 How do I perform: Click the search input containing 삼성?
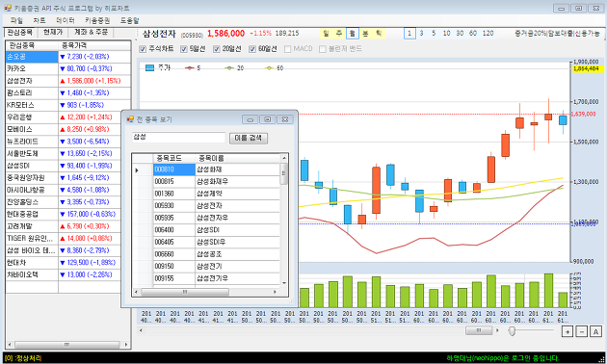click(178, 138)
